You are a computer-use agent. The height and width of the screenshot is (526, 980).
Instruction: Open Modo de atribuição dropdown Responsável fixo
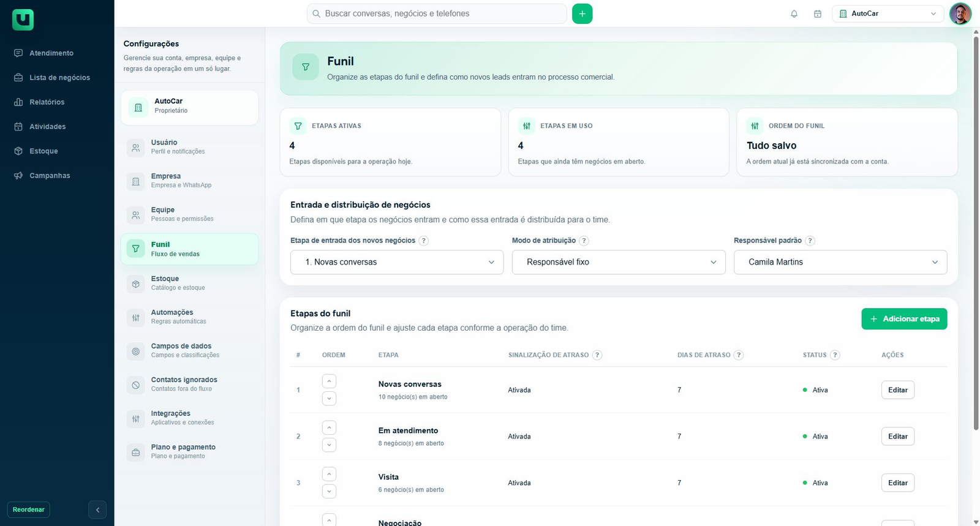tap(619, 262)
